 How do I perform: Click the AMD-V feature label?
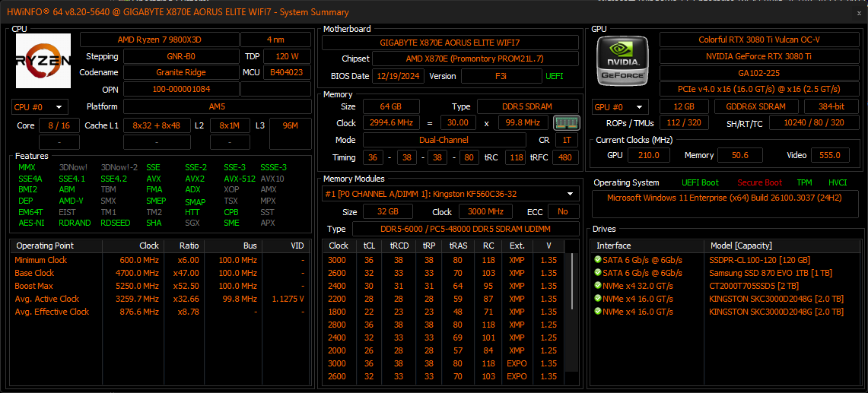point(71,201)
